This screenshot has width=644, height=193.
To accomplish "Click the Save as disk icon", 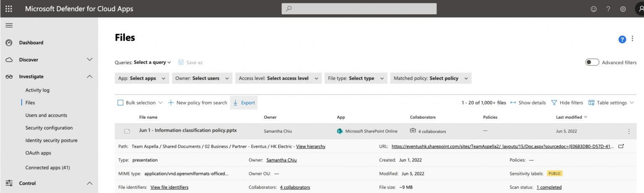I will pos(181,62).
